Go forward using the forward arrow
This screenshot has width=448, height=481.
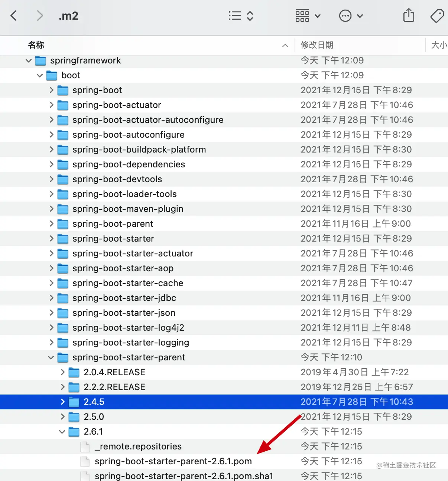(40, 16)
